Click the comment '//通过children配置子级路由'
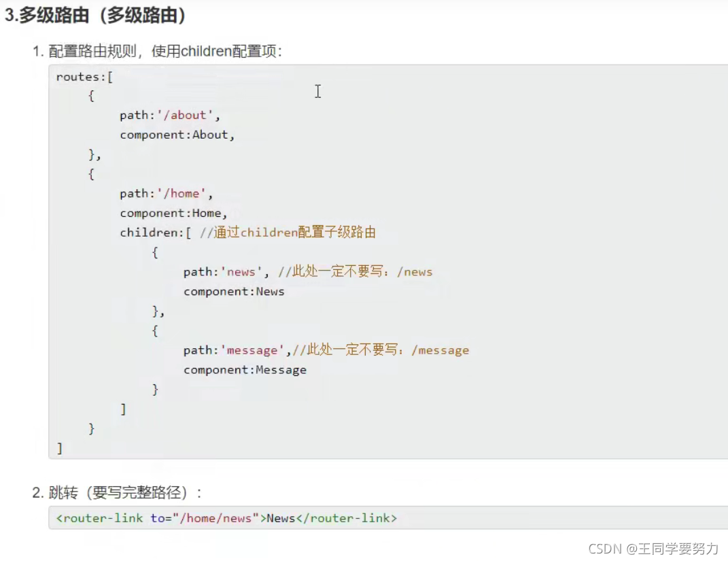Image resolution: width=728 pixels, height=561 pixels. 288,232
